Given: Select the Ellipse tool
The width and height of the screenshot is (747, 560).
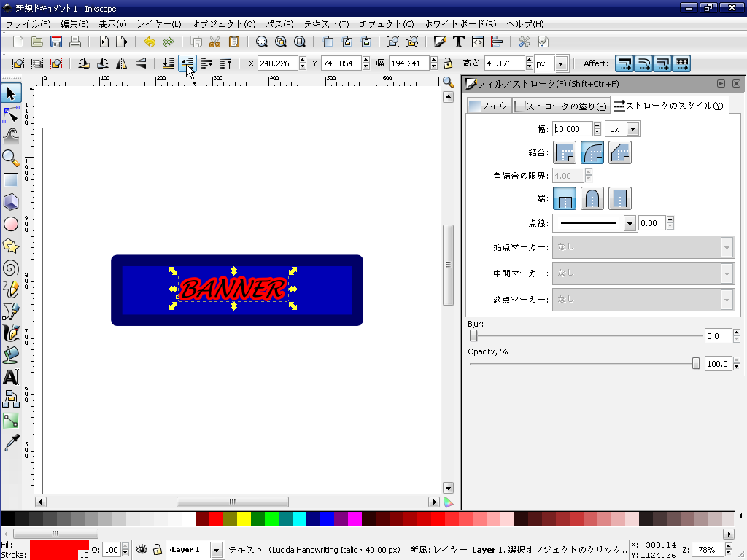Looking at the screenshot, I should coord(11,224).
